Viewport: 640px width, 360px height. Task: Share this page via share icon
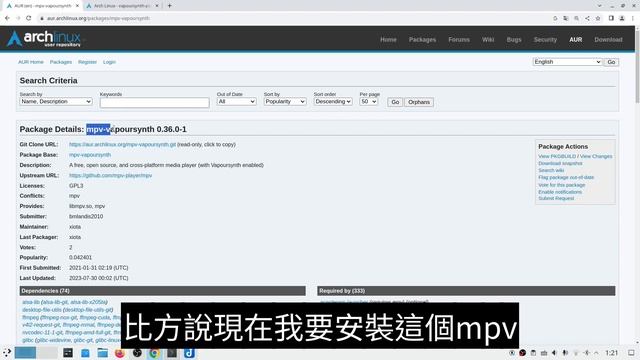(x=587, y=18)
